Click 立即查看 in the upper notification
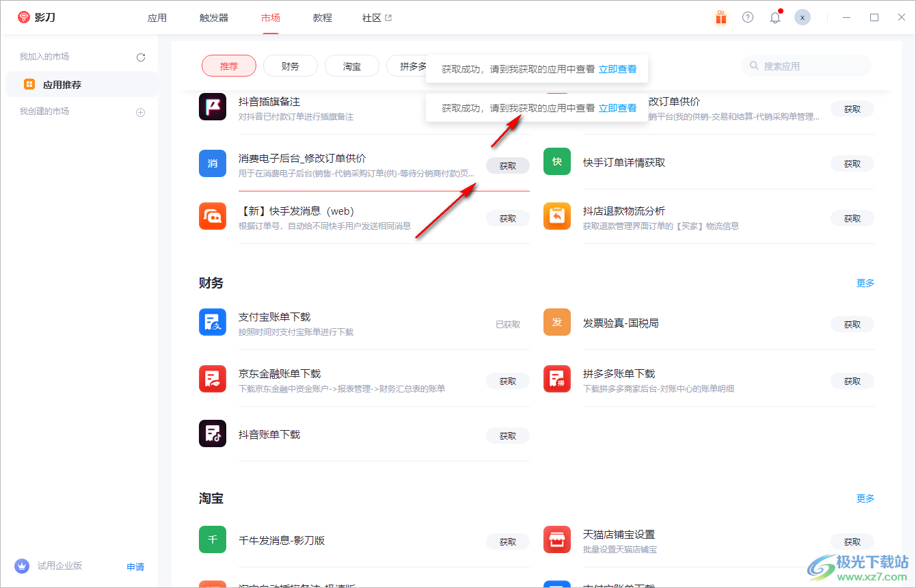This screenshot has height=588, width=916. (x=618, y=69)
